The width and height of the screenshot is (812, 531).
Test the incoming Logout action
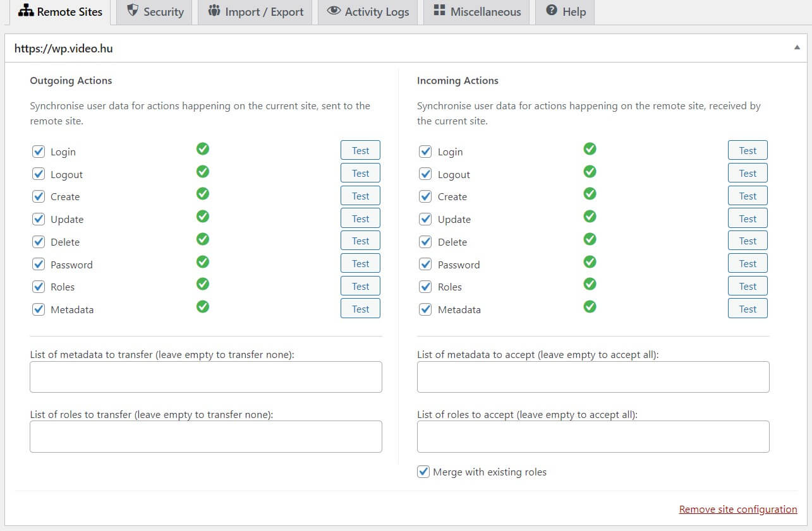[x=748, y=173]
